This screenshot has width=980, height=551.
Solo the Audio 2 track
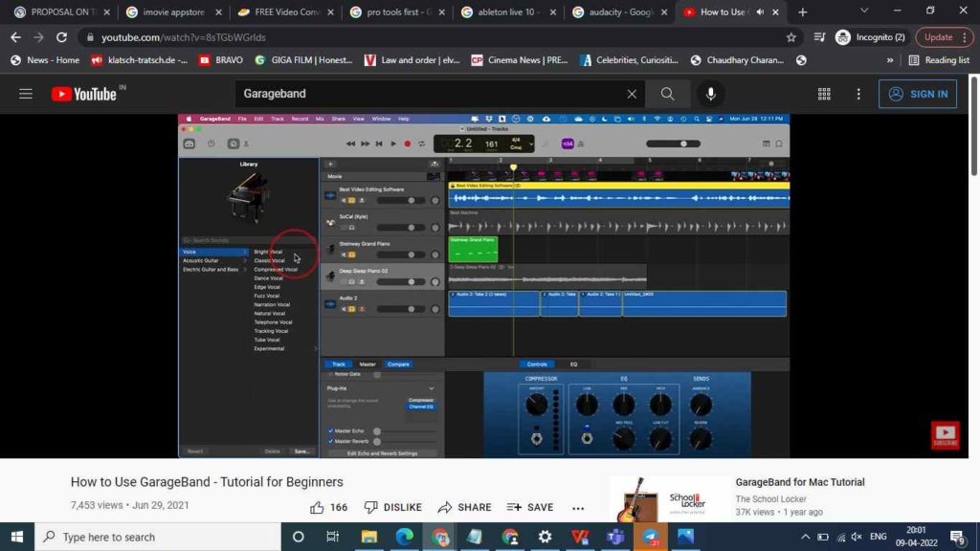pos(351,309)
